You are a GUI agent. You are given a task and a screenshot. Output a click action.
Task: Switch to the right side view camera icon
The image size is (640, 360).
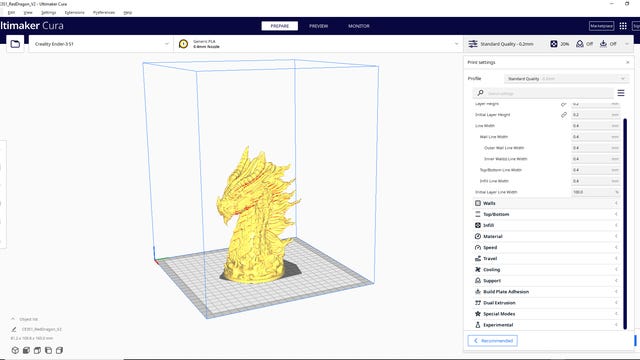pyautogui.click(x=59, y=350)
